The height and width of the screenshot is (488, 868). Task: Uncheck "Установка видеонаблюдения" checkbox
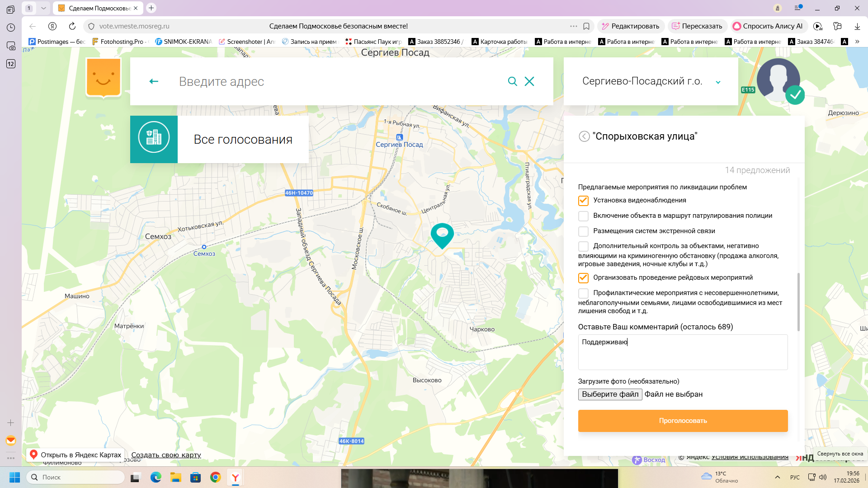pyautogui.click(x=583, y=201)
